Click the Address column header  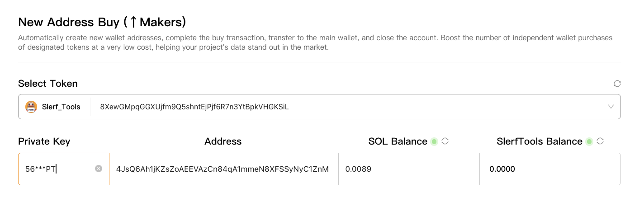pos(223,141)
